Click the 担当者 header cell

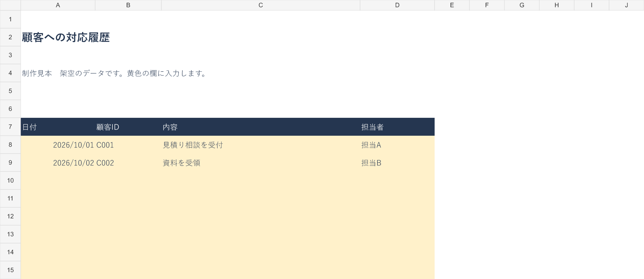tap(397, 127)
